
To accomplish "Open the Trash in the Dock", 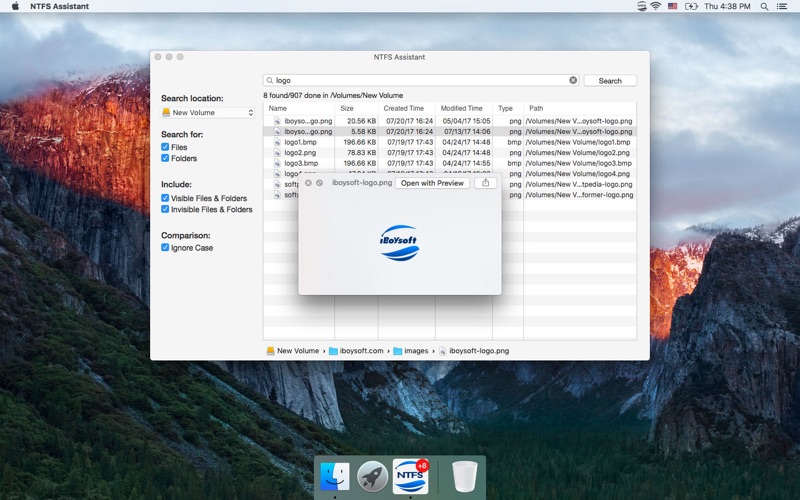I will coord(464,477).
